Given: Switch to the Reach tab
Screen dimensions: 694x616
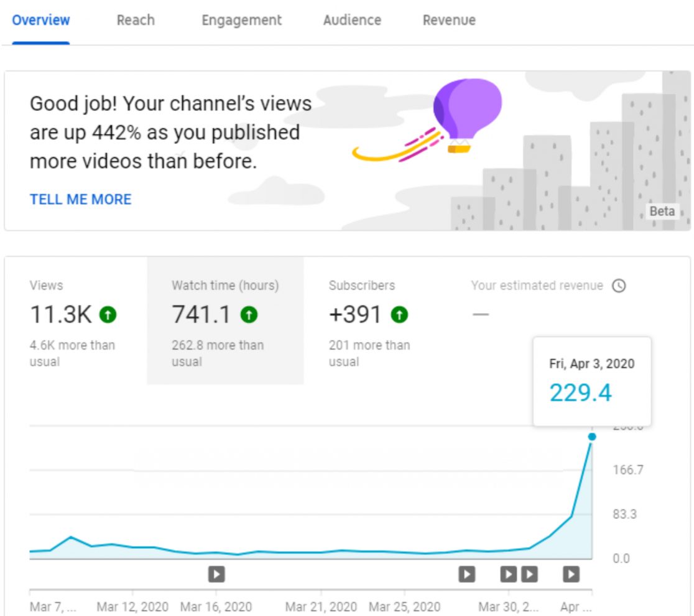Looking at the screenshot, I should [135, 20].
